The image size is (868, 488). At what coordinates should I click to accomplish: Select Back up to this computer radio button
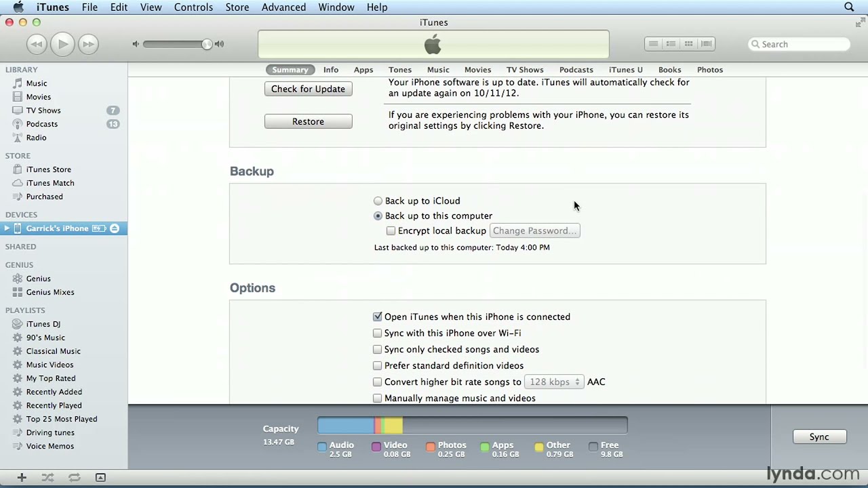[x=378, y=216]
